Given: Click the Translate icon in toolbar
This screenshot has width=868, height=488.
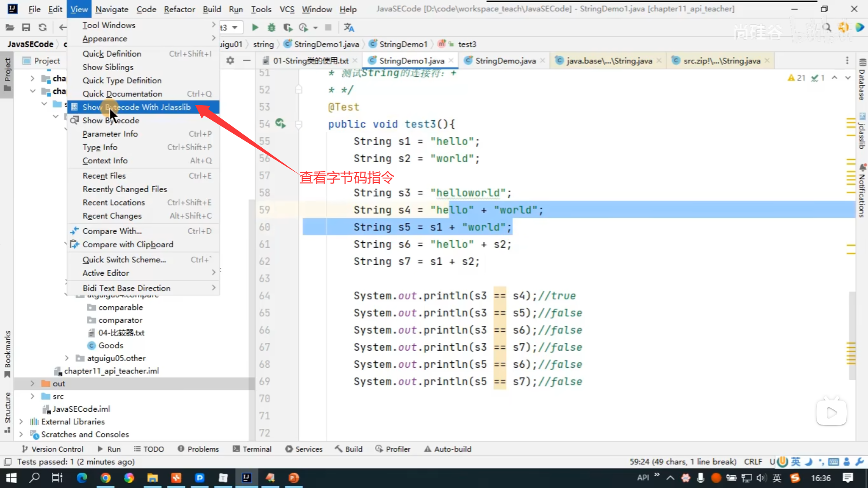Looking at the screenshot, I should pos(349,28).
